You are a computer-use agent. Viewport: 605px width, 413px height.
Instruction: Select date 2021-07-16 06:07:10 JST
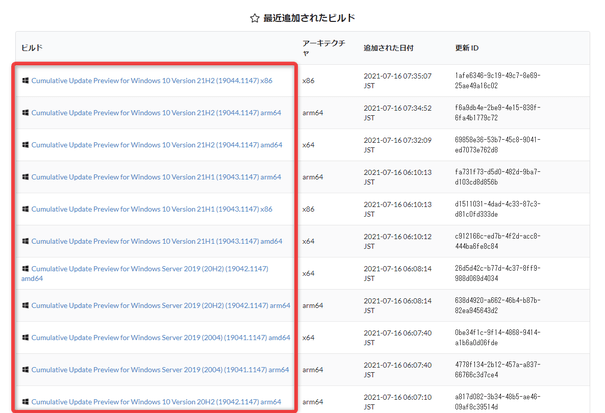tap(397, 402)
